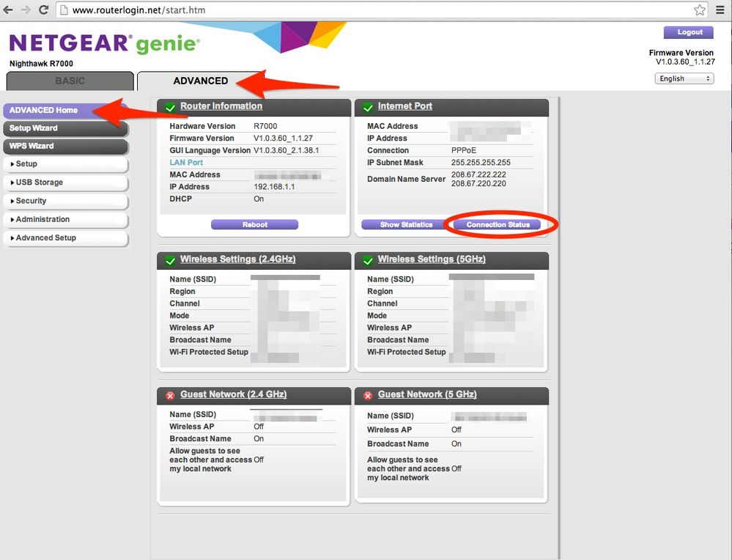Bookmark page with the star icon
The height and width of the screenshot is (560, 732).
(x=700, y=10)
